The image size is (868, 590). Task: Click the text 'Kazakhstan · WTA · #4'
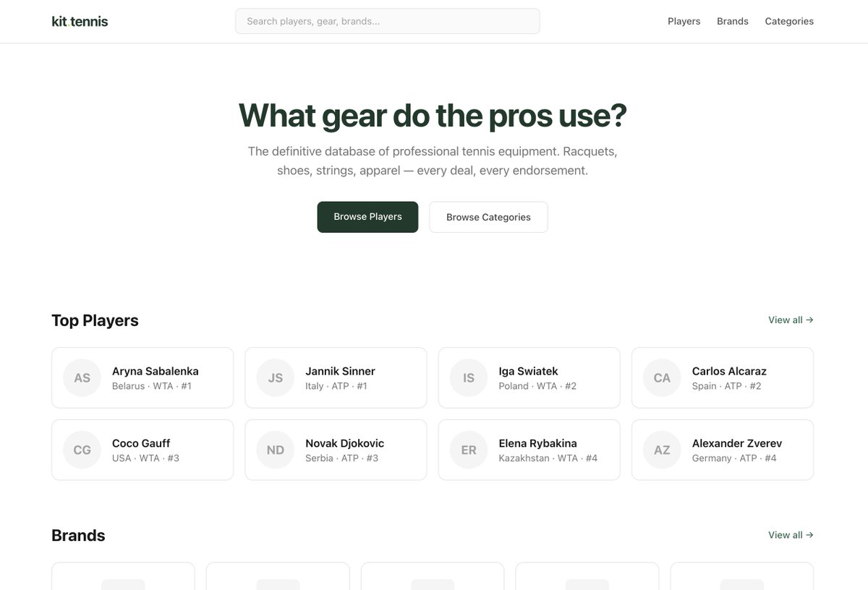pos(548,458)
